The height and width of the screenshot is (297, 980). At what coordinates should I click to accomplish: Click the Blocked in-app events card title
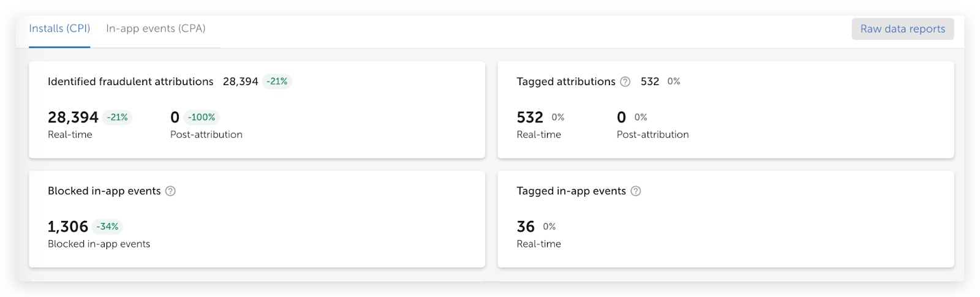pos(104,191)
